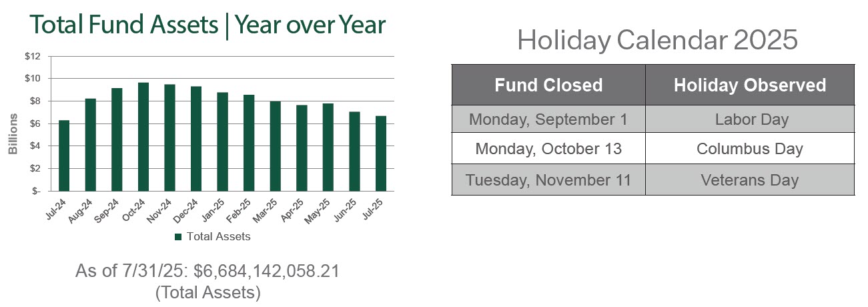
Task: Click the Total Assets legend color swatch
Action: click(178, 237)
